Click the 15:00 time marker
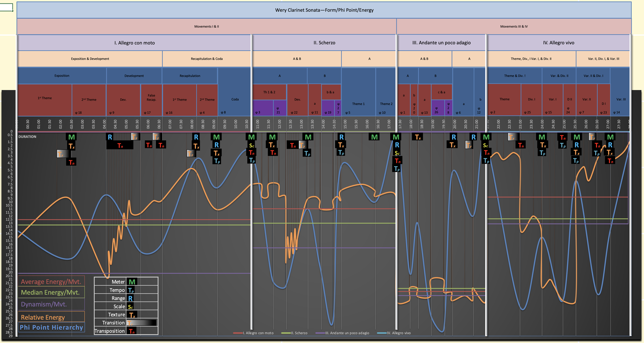 tap(345, 124)
